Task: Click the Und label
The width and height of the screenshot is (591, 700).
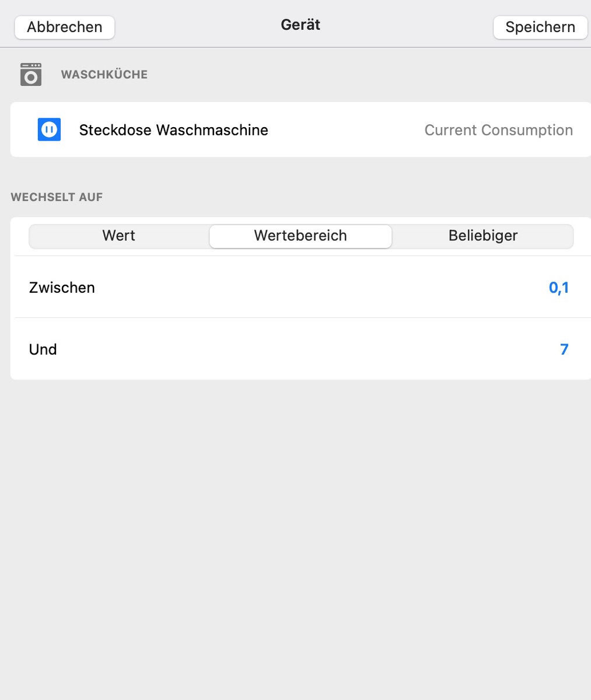Action: pyautogui.click(x=43, y=349)
